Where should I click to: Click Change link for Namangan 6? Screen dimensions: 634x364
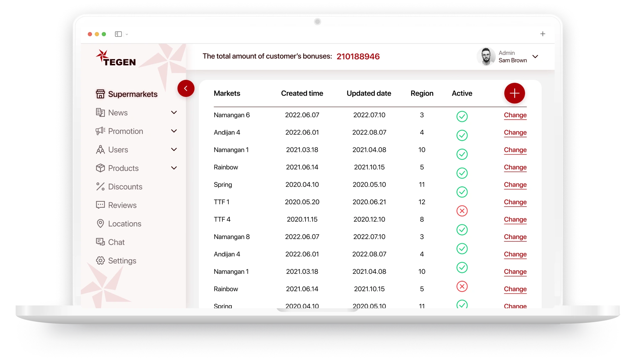(x=515, y=115)
